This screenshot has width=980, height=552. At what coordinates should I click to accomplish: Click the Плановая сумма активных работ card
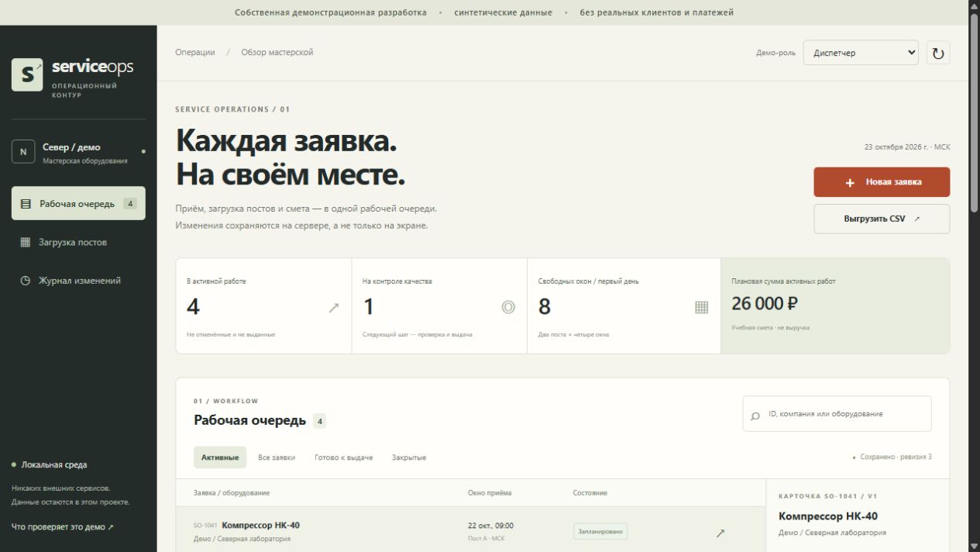point(835,306)
